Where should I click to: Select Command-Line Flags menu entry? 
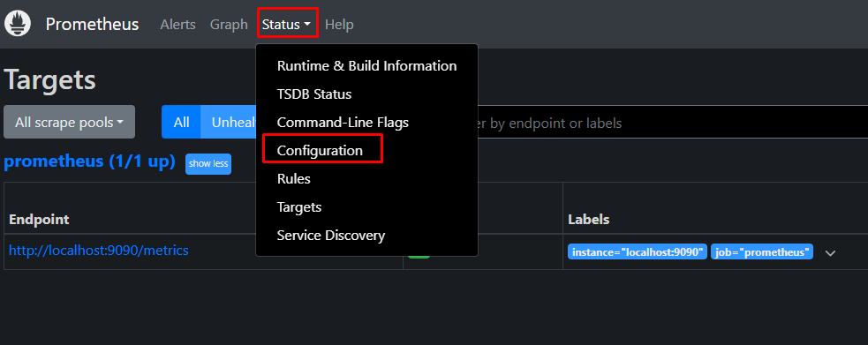(366, 122)
